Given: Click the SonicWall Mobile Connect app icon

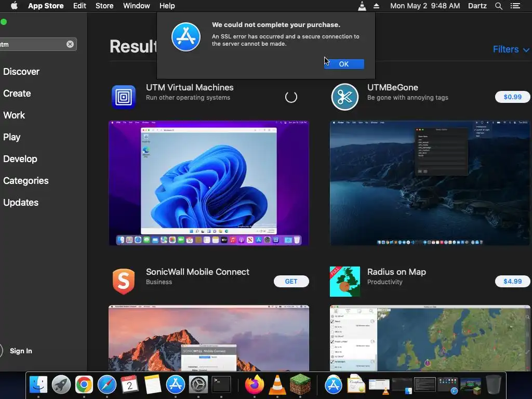Looking at the screenshot, I should (x=124, y=281).
